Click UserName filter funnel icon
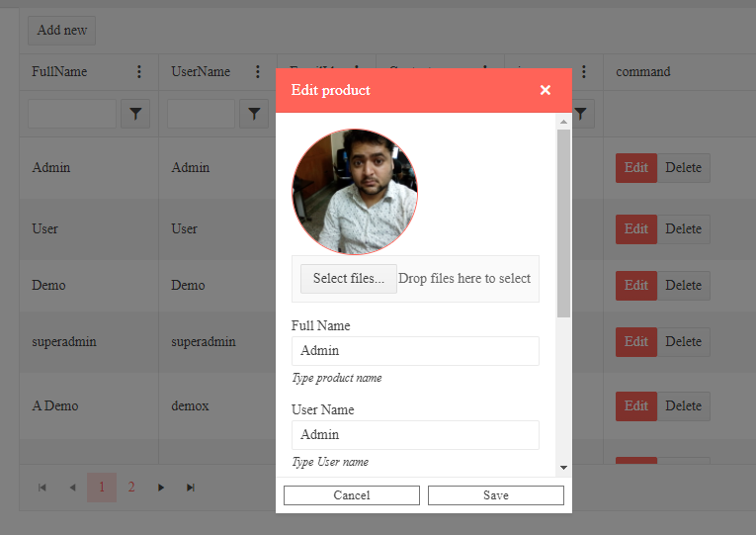 click(x=254, y=114)
